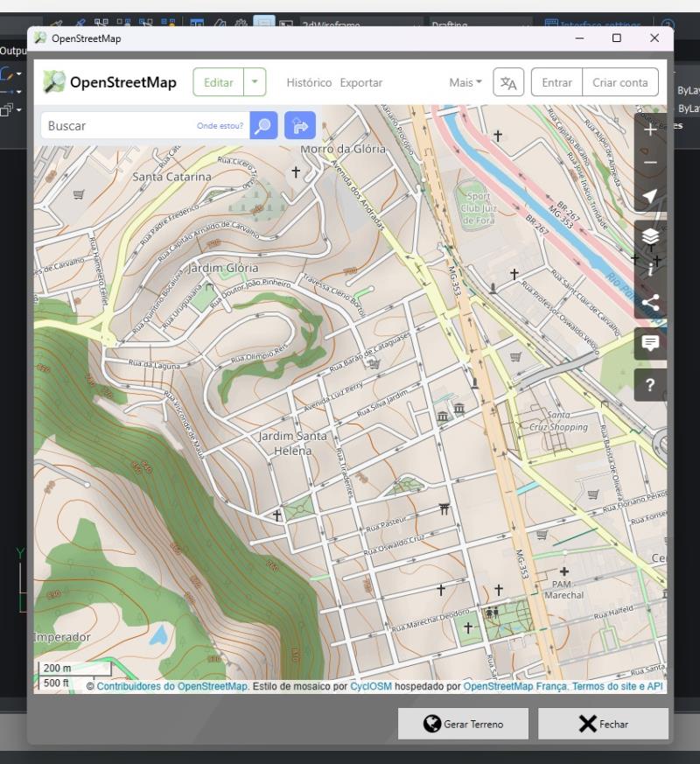Query features with the question mark tool
The image size is (700, 764).
(650, 385)
